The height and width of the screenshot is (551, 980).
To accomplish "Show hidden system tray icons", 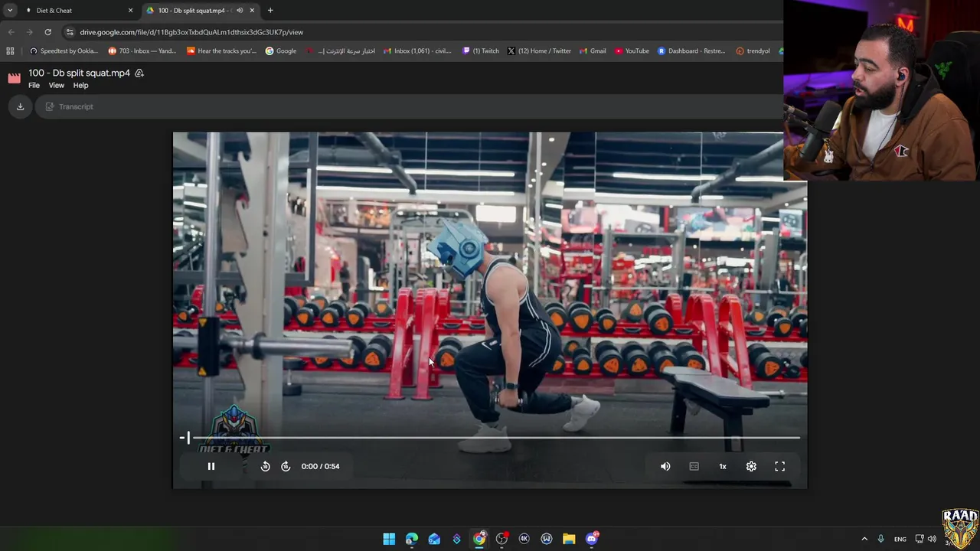I will tap(864, 539).
